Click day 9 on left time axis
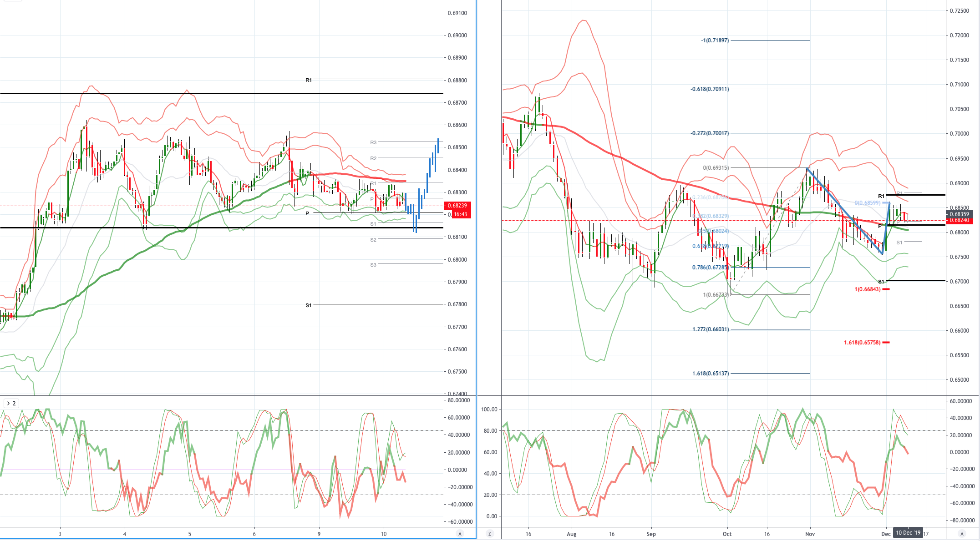The image size is (980, 541). pos(319,534)
